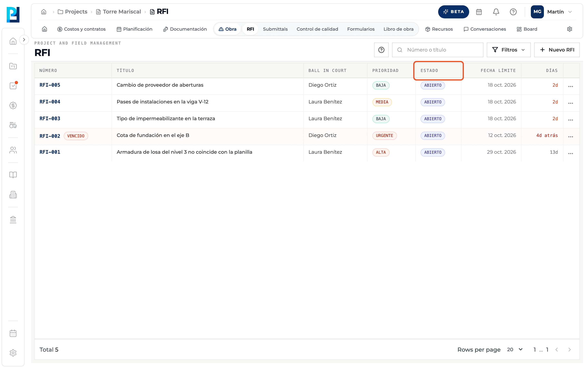Open the sidebar projects folder icon

pos(13,66)
